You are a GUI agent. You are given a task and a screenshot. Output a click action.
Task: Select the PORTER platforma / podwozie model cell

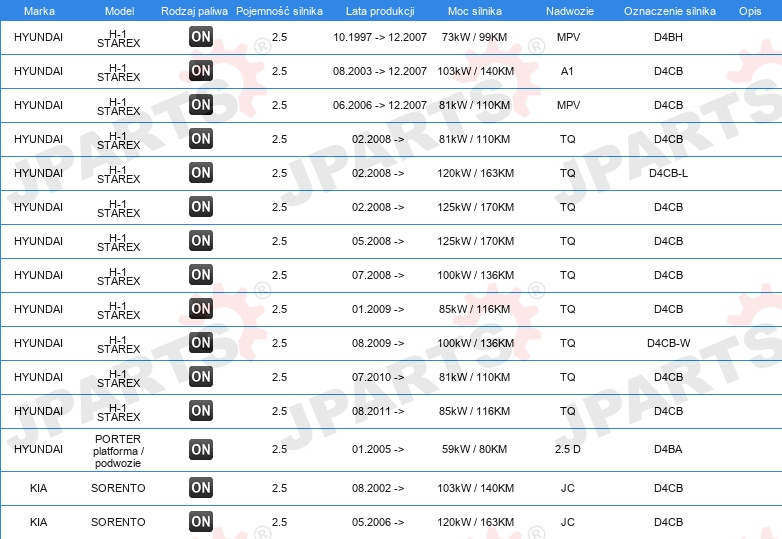coord(118,451)
